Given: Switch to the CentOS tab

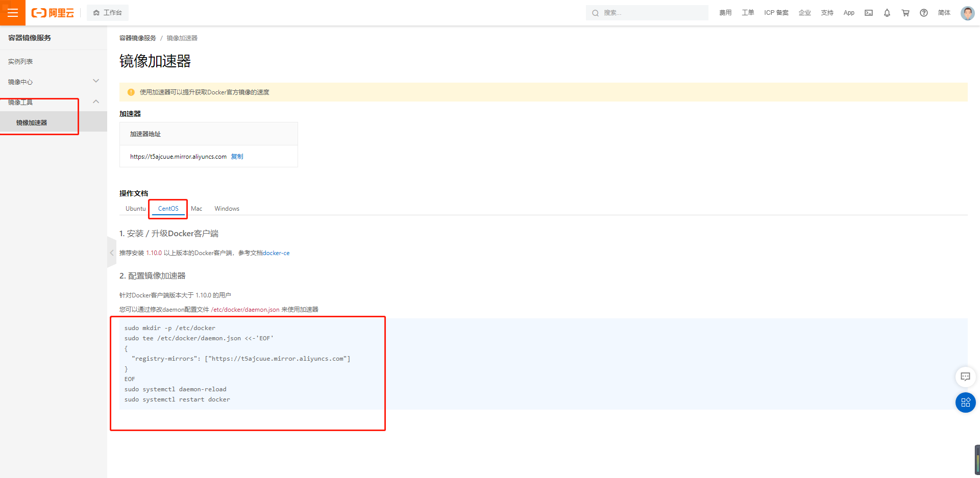Looking at the screenshot, I should coord(168,209).
